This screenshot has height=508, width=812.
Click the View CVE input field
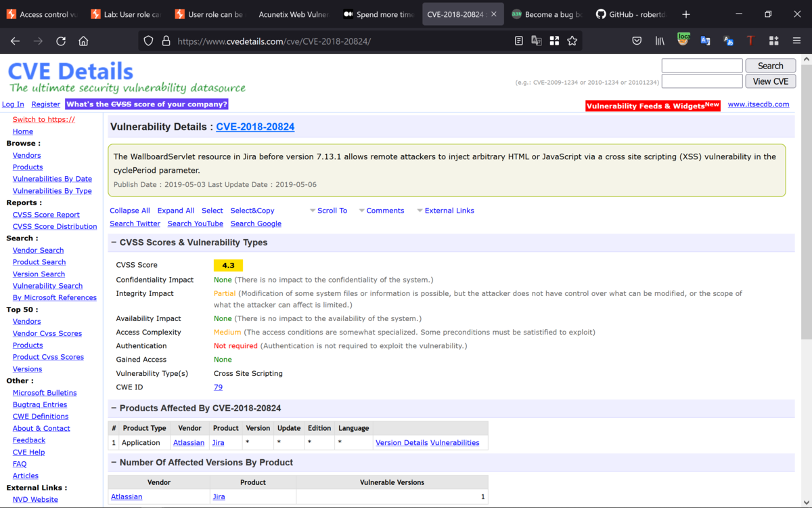click(x=702, y=81)
